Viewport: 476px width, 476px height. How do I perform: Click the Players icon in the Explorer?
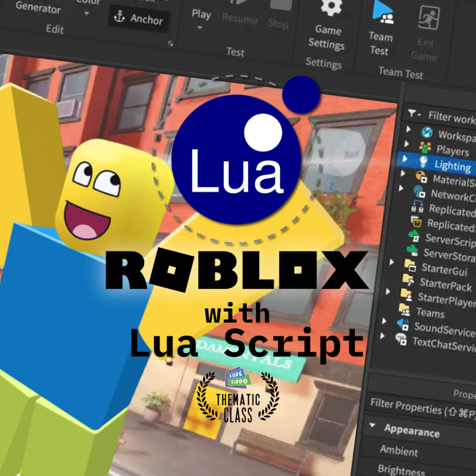(425, 148)
